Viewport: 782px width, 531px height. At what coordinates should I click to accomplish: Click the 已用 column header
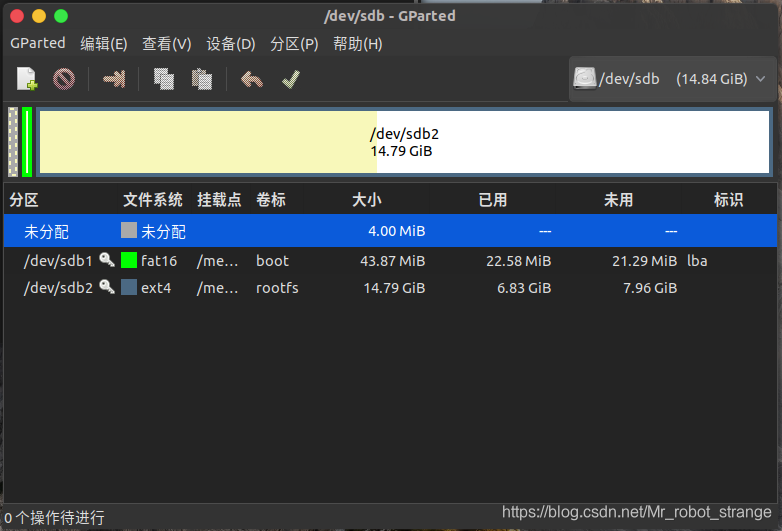(492, 200)
